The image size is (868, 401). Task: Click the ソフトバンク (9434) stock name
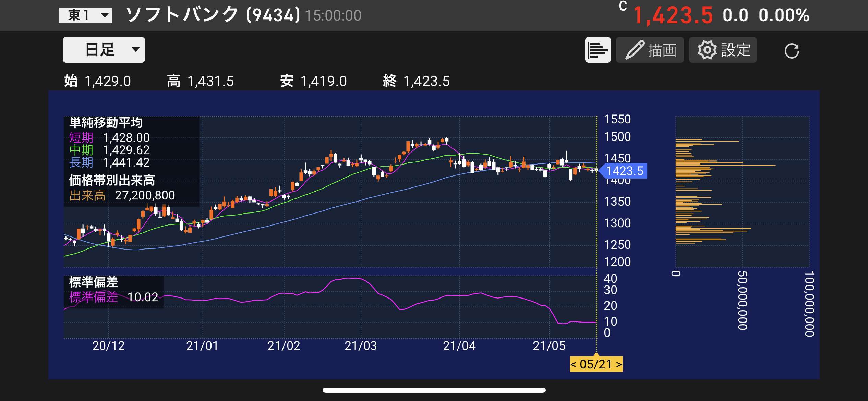tap(213, 15)
